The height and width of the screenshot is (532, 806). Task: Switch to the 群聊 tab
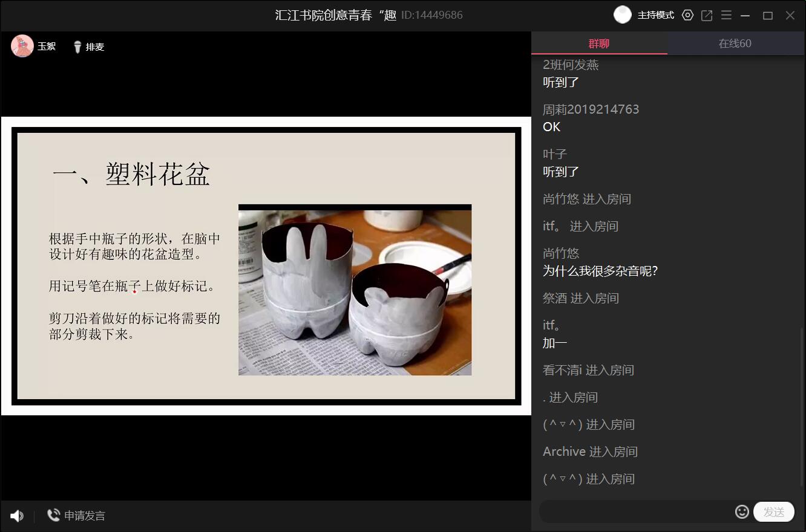tap(599, 44)
